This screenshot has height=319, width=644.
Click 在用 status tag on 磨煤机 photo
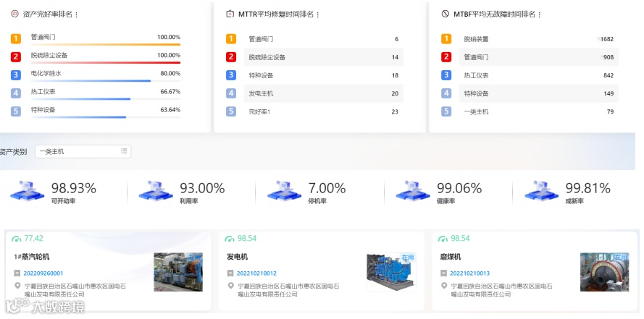pyautogui.click(x=621, y=257)
